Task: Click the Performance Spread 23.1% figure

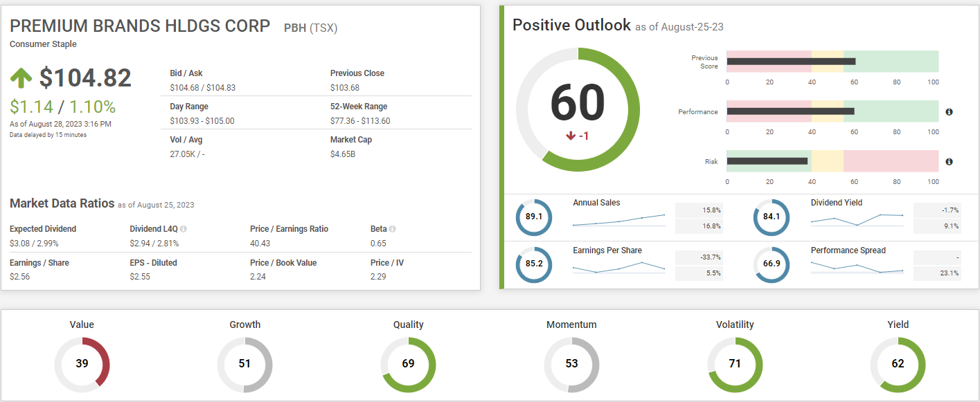Action: pos(950,273)
